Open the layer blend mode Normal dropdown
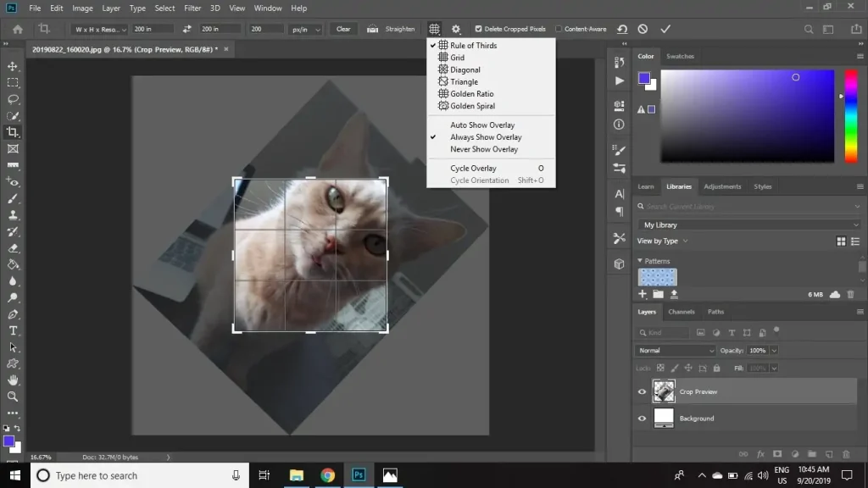 676,350
